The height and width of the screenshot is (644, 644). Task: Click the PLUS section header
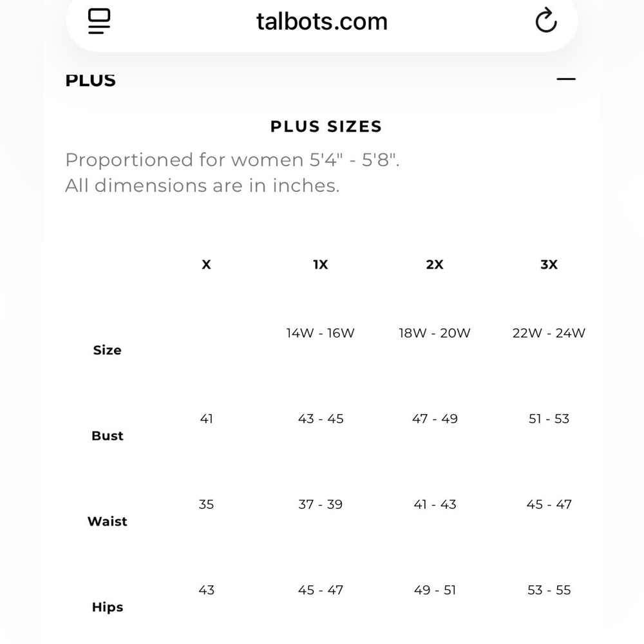point(91,80)
